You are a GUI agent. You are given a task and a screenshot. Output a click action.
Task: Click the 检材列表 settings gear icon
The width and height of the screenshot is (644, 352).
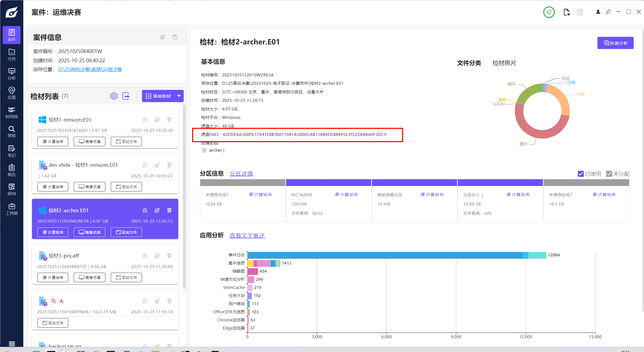[x=114, y=96]
